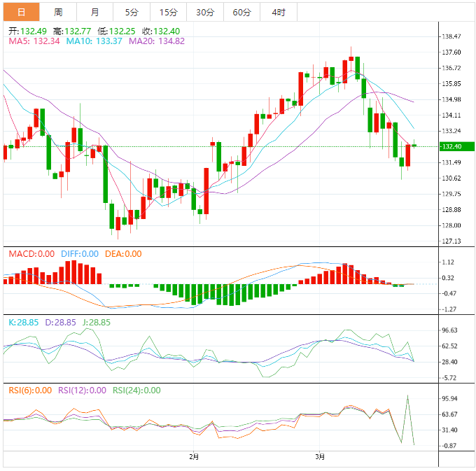The width and height of the screenshot is (476, 471).
Task: Click the J:28.85 KDJ label
Action: click(x=97, y=323)
